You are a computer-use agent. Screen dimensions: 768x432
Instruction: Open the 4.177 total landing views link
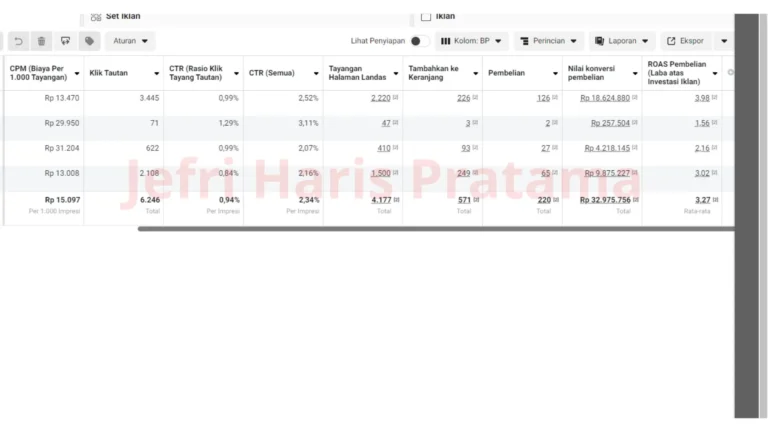[381, 199]
